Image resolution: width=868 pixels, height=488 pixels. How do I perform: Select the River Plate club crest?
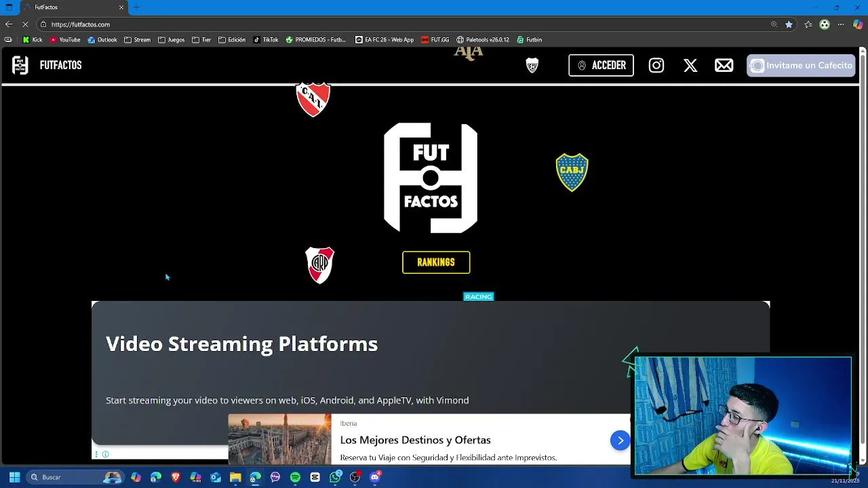click(320, 265)
